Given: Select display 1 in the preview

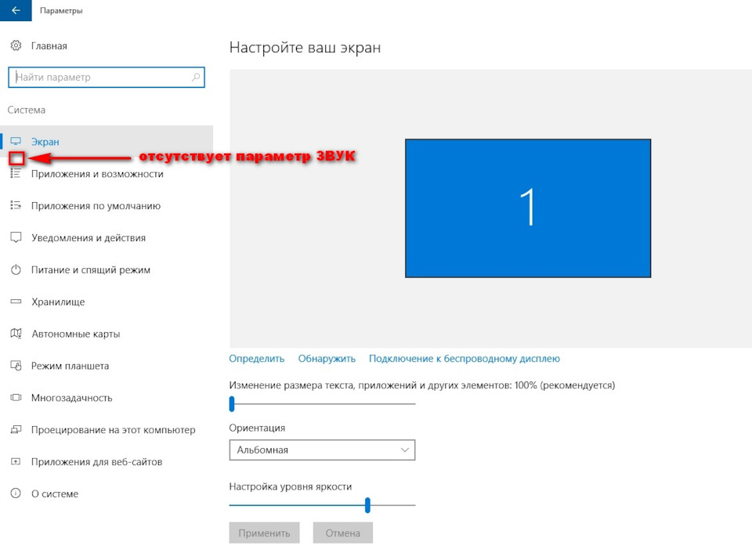Looking at the screenshot, I should (x=528, y=208).
